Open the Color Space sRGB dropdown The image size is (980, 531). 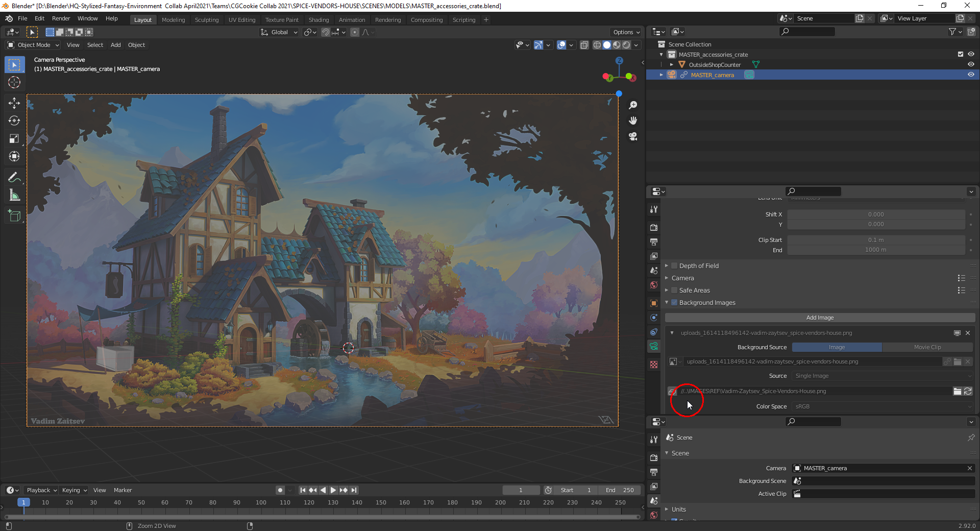(883, 406)
